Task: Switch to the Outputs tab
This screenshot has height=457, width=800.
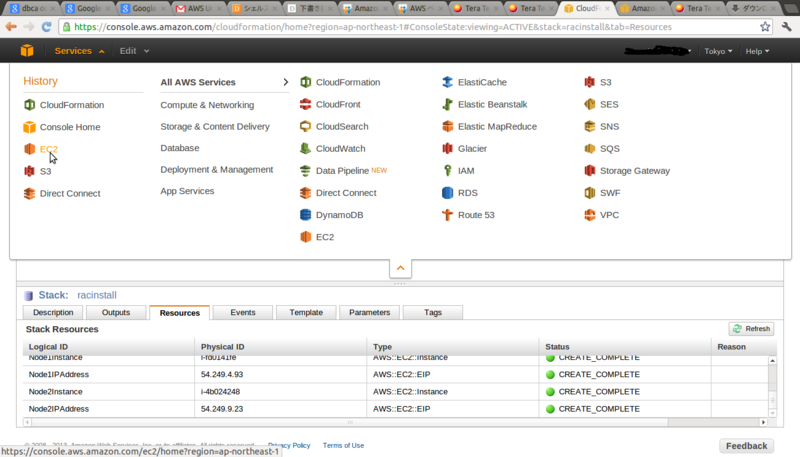Action: pyautogui.click(x=116, y=312)
